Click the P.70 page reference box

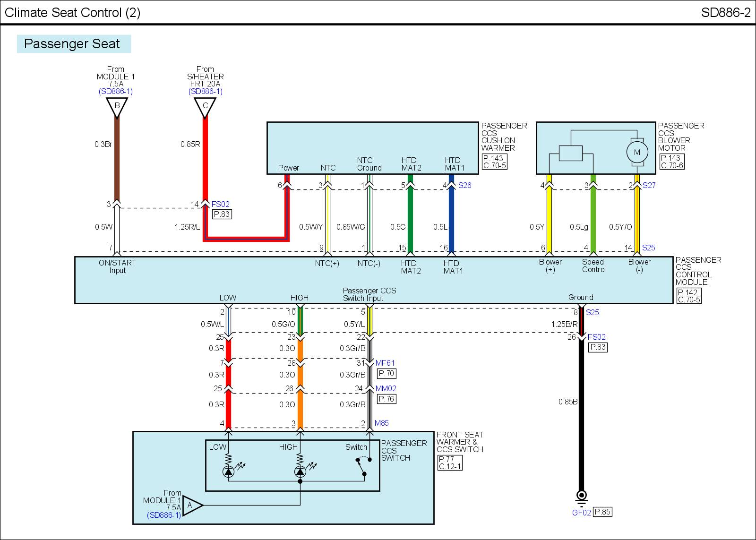(387, 374)
